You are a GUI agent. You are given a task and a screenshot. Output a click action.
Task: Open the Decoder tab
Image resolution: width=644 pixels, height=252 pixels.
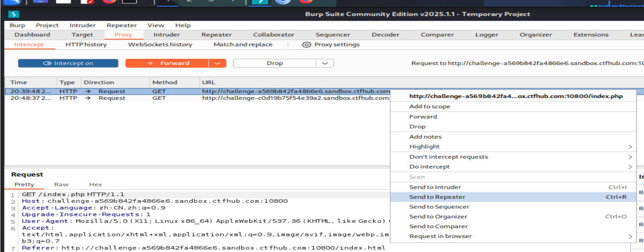click(x=385, y=35)
